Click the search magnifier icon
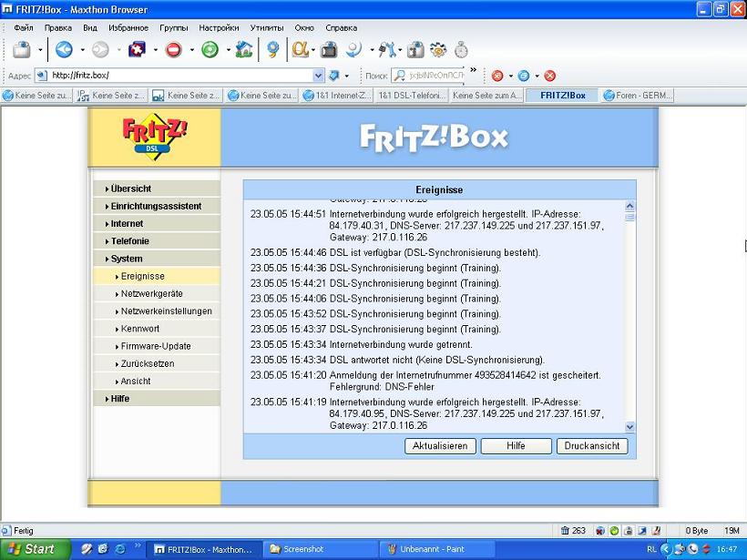This screenshot has height=560, width=747. click(400, 76)
